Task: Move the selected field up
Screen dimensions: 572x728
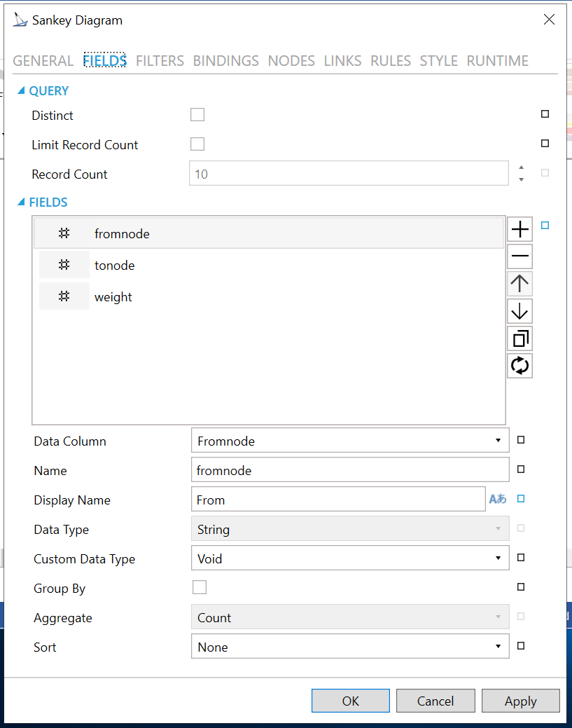Action: [519, 284]
